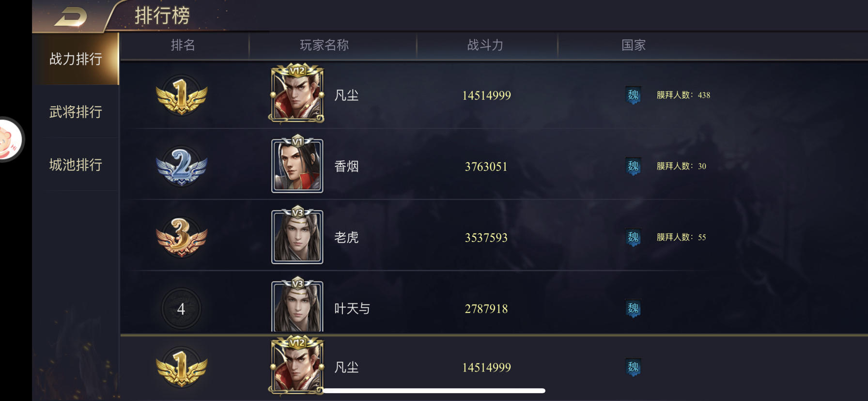
Task: Tap the silver rank 2 medal icon
Action: click(x=182, y=166)
